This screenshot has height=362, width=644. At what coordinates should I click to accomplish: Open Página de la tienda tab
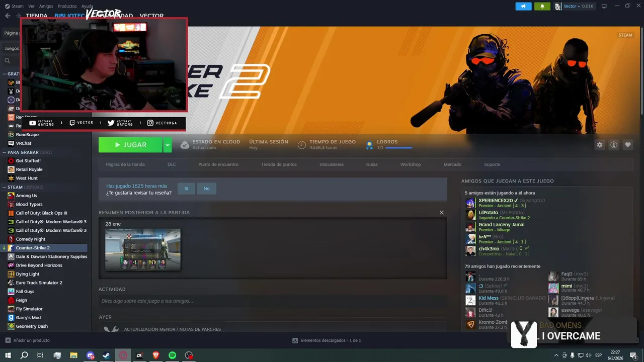[x=125, y=164]
